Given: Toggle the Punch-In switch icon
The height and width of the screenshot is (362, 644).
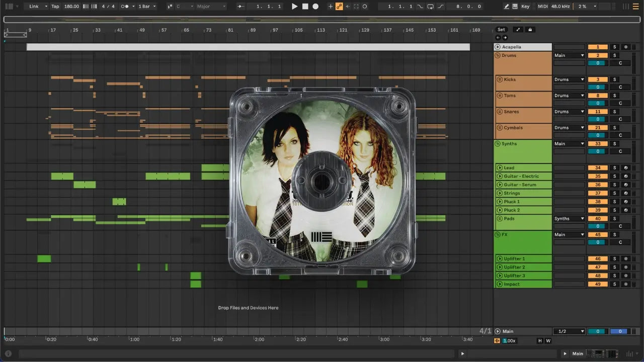Looking at the screenshot, I should [421, 7].
